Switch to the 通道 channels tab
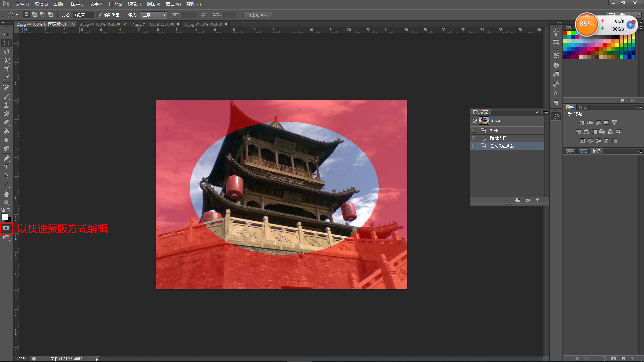Screen dimensions: 644x362 tap(583, 152)
